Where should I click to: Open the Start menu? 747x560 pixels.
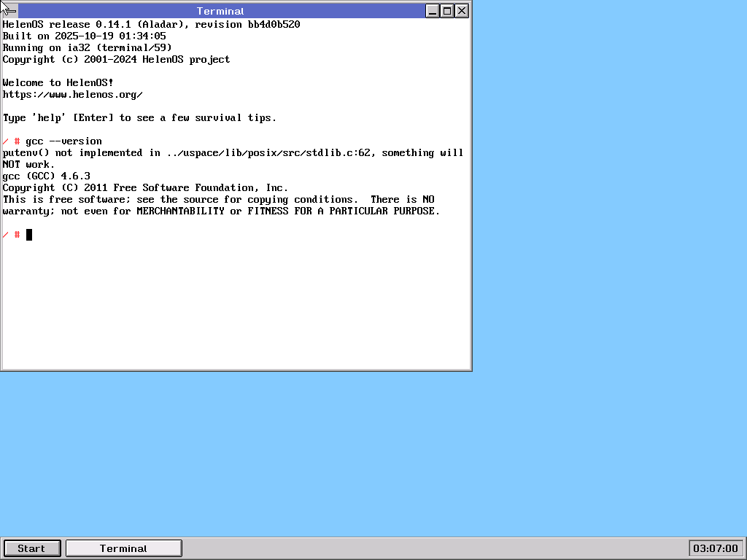31,548
